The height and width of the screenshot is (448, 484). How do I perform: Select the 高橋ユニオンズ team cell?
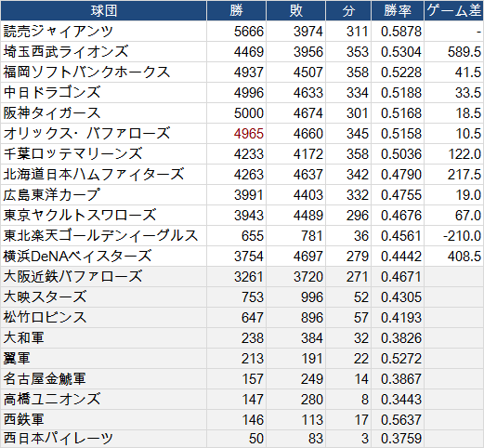pos(104,400)
